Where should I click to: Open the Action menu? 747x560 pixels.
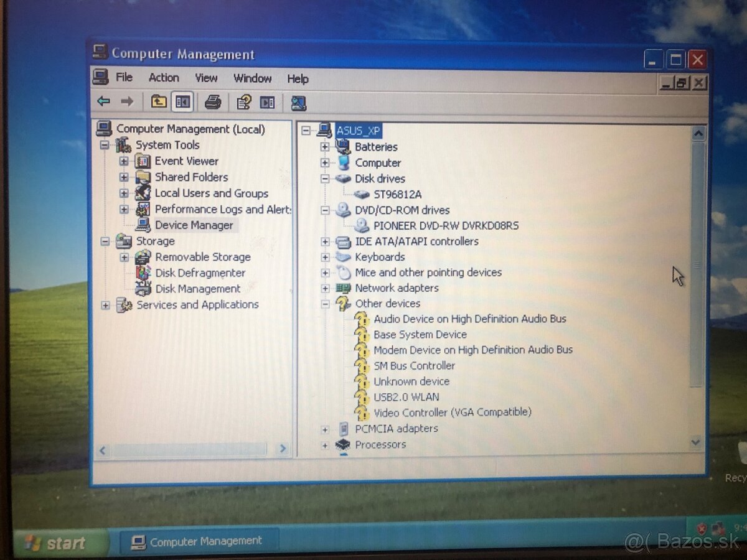pos(163,77)
